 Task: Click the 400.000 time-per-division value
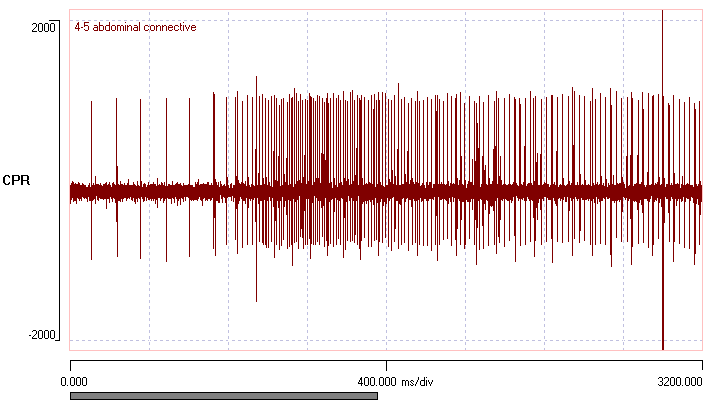377,381
